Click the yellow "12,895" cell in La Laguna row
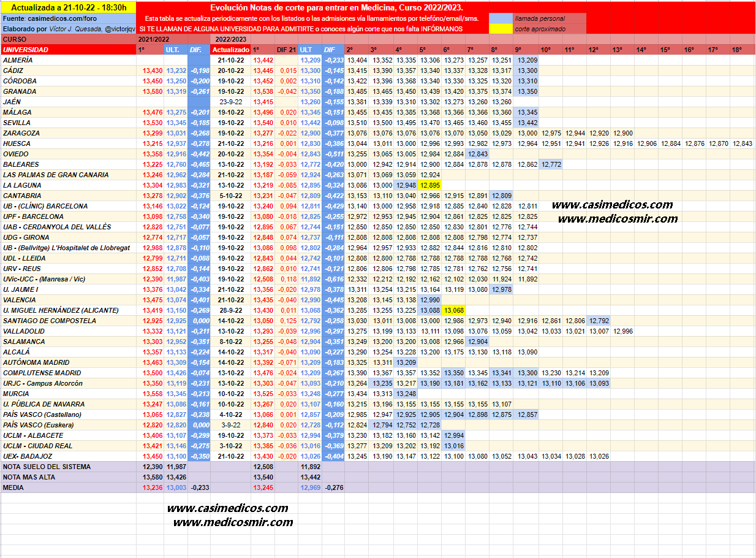The image size is (756, 558). [x=430, y=185]
